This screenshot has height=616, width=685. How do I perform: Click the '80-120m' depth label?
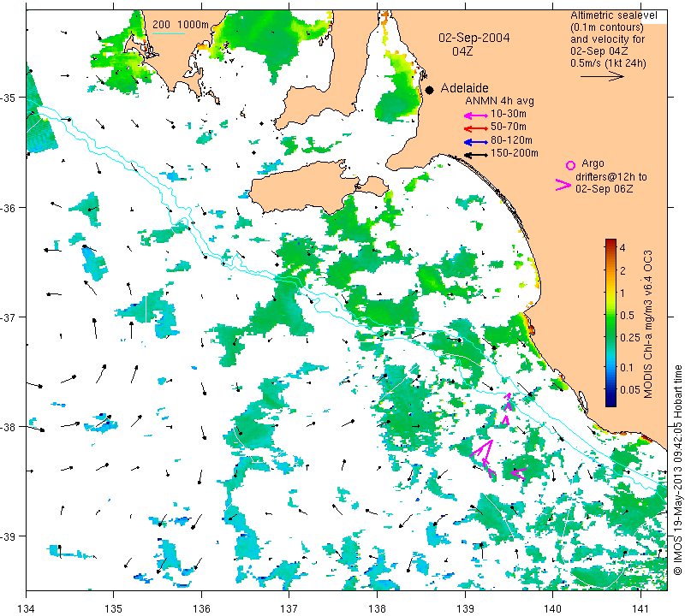pos(511,140)
